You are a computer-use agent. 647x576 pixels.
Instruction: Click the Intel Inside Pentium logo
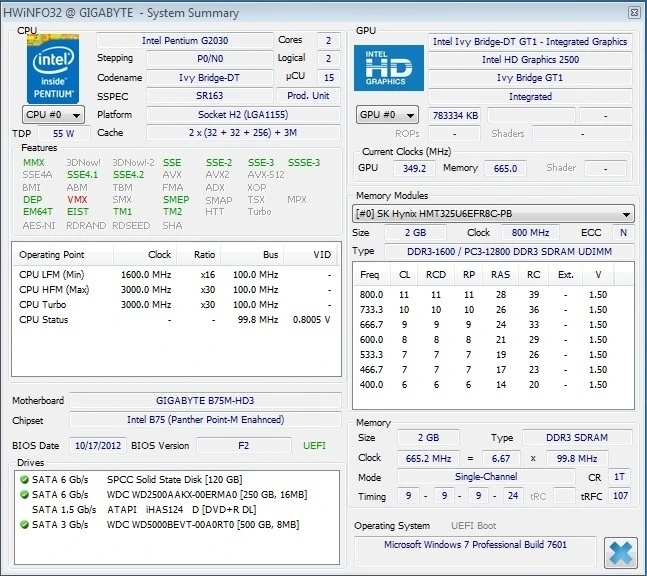(53, 69)
